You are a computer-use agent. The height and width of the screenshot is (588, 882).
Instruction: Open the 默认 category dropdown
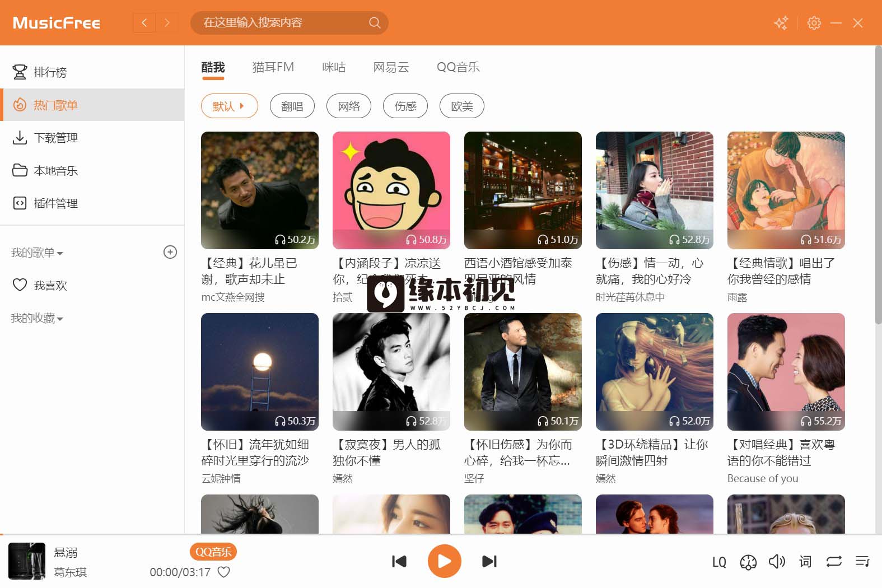point(230,106)
